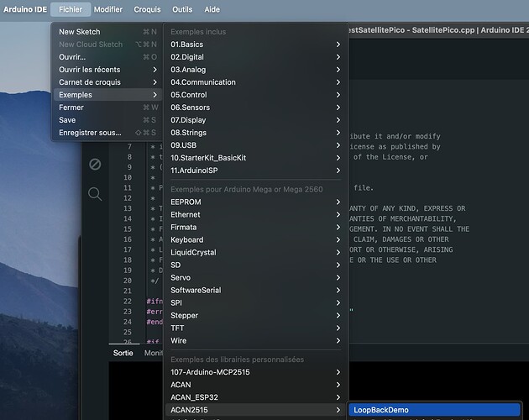This screenshot has height=420, width=529.
Task: Open SD library examples
Action: (x=256, y=265)
